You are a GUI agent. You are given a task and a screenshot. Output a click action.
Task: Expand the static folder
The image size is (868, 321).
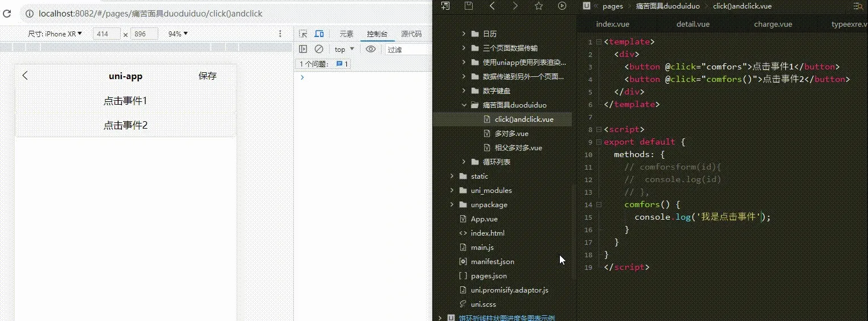tap(452, 176)
